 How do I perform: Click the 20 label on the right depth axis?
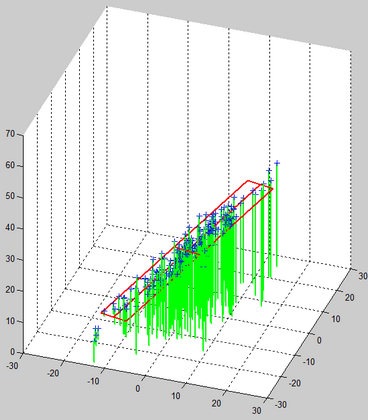(x=349, y=297)
